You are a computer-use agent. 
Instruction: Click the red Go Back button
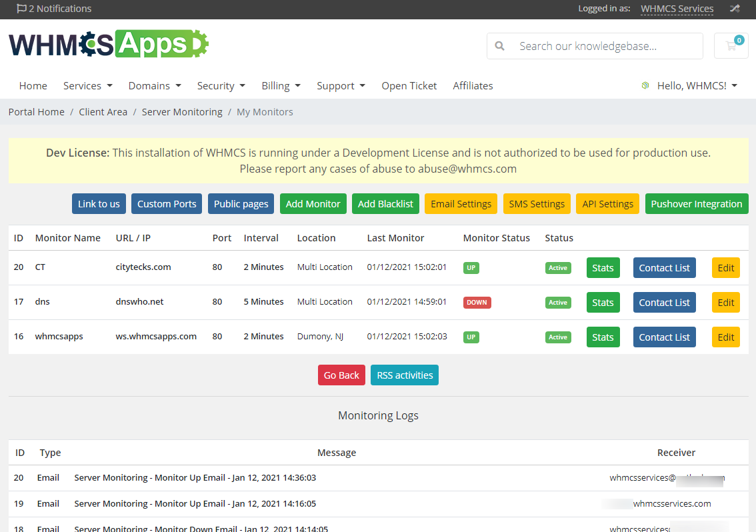click(341, 375)
